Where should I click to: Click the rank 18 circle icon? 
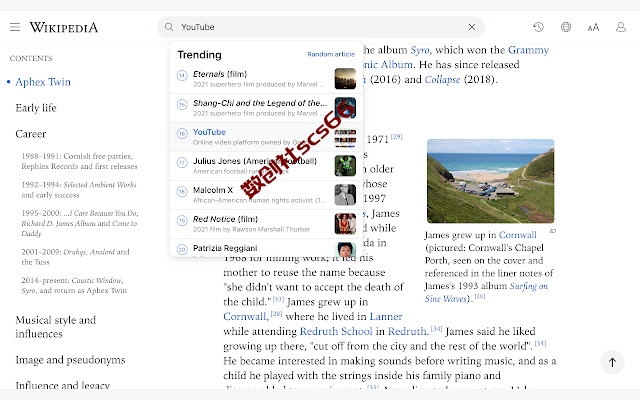182,191
